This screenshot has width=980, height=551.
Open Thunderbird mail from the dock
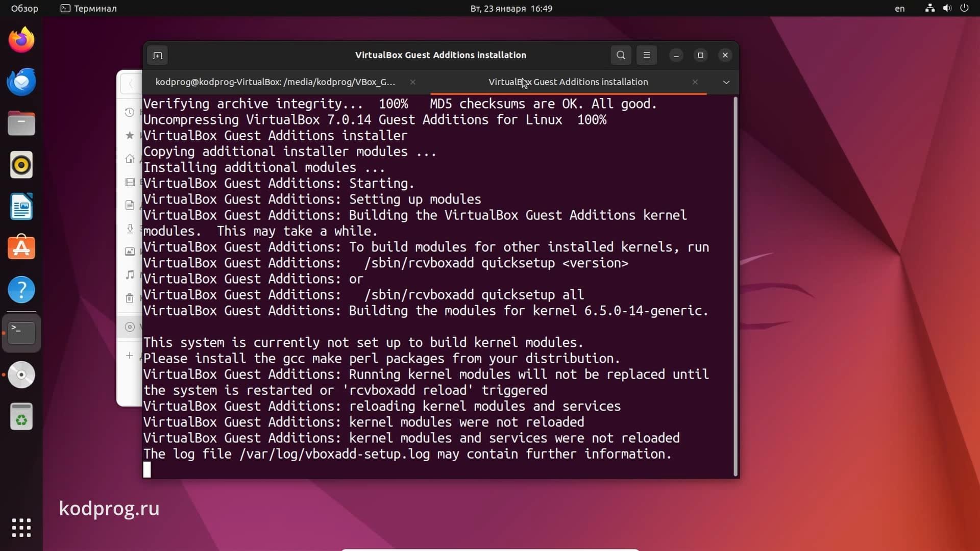point(21,82)
